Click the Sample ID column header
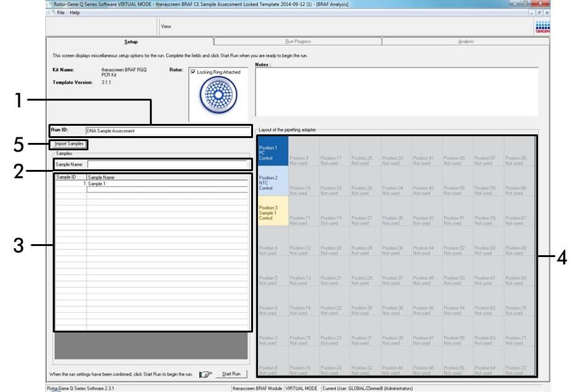The image size is (581, 392). 71,177
